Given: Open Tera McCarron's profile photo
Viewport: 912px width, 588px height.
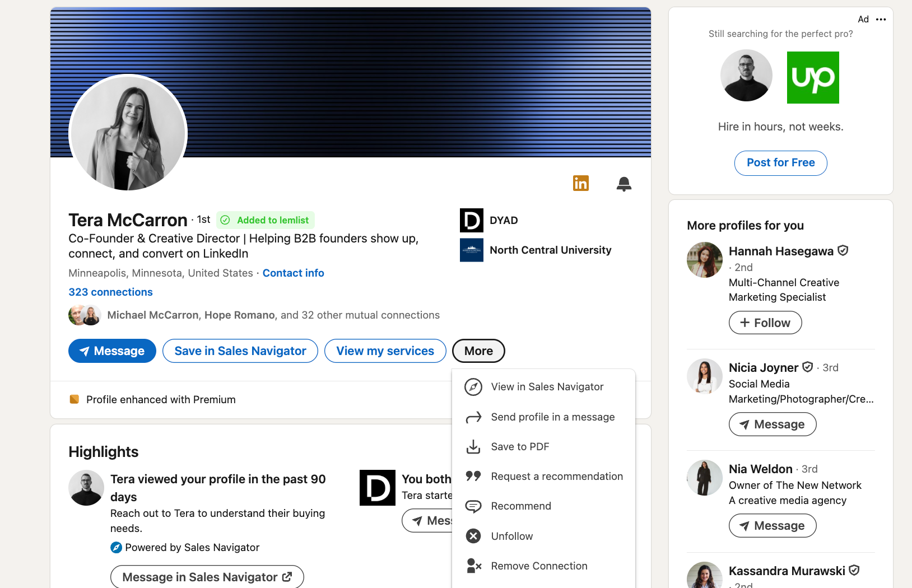Looking at the screenshot, I should pos(128,133).
